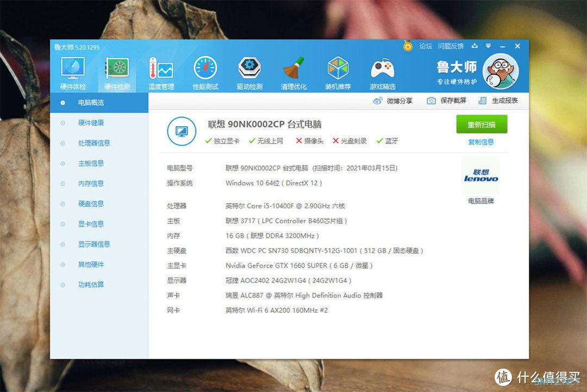Image resolution: width=587 pixels, height=392 pixels.
Task: Click the WDC PC SN730 disk value
Action: tap(324, 251)
